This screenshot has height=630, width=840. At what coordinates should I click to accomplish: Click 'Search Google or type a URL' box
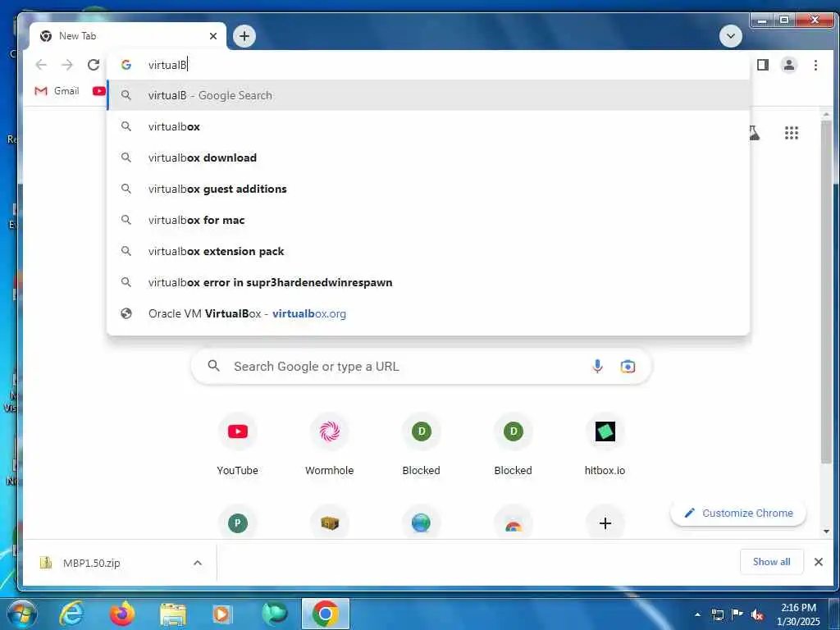[421, 367]
